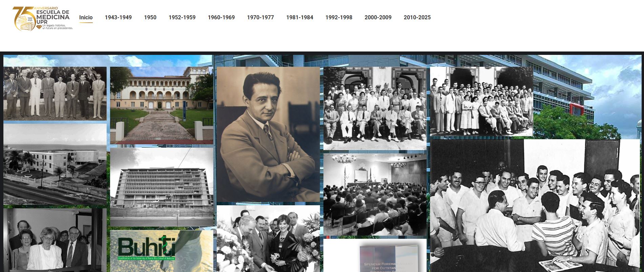Click the 1970-1977 navigation link
This screenshot has height=272, width=644.
pos(260,18)
